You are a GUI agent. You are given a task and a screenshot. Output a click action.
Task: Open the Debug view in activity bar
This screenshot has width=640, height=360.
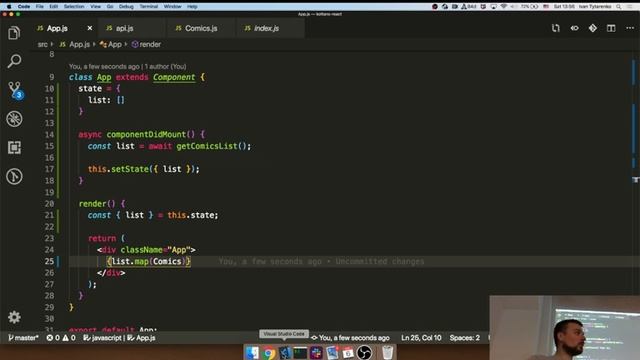(14, 119)
